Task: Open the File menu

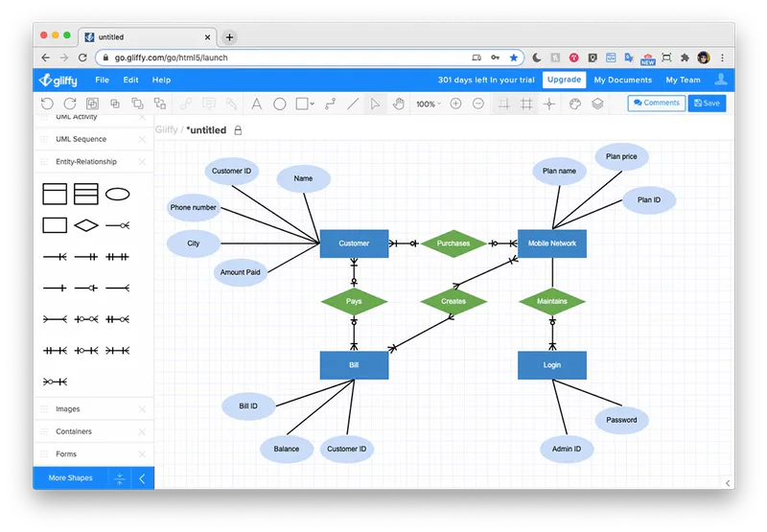Action: click(103, 81)
